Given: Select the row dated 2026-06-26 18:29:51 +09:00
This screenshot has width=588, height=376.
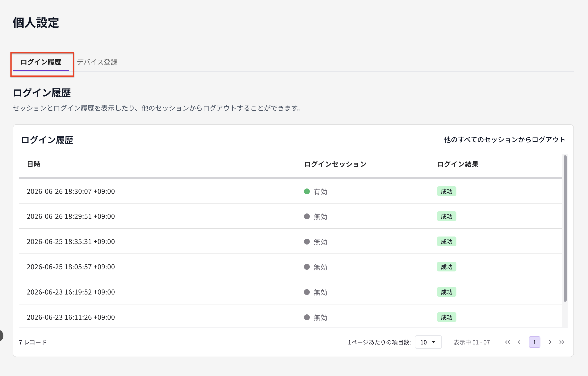Looking at the screenshot, I should 290,216.
